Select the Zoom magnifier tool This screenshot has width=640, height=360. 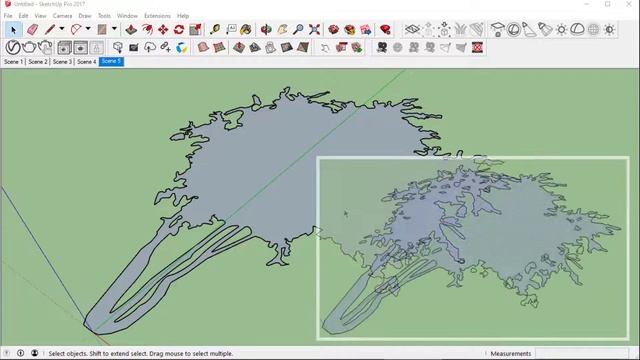[x=298, y=29]
